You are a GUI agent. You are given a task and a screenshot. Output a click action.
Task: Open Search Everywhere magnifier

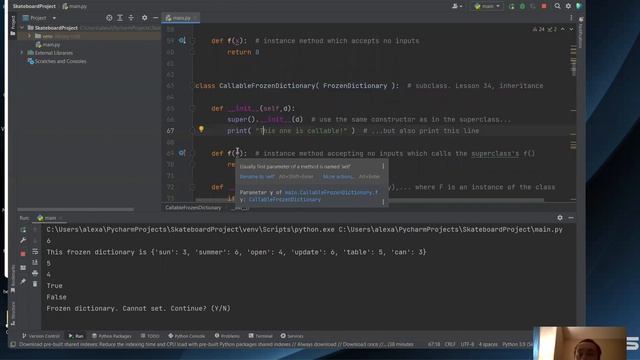(558, 6)
